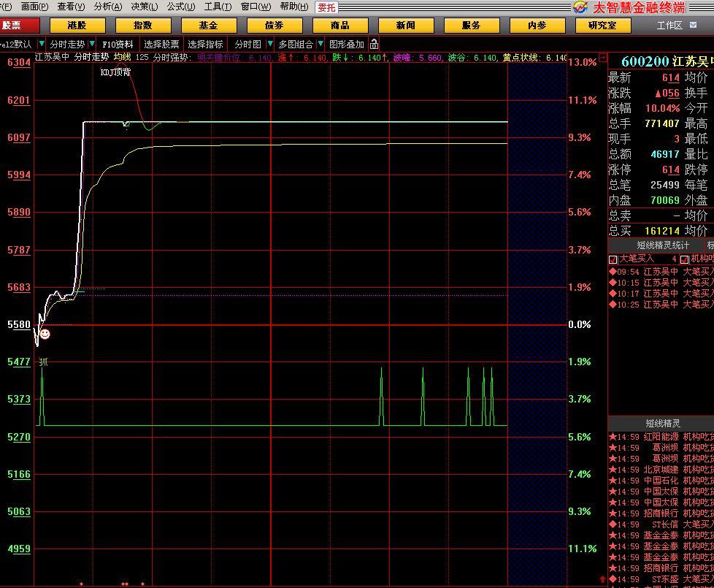Click the white V marker on price line
The height and width of the screenshot is (588, 714).
pos(126,124)
